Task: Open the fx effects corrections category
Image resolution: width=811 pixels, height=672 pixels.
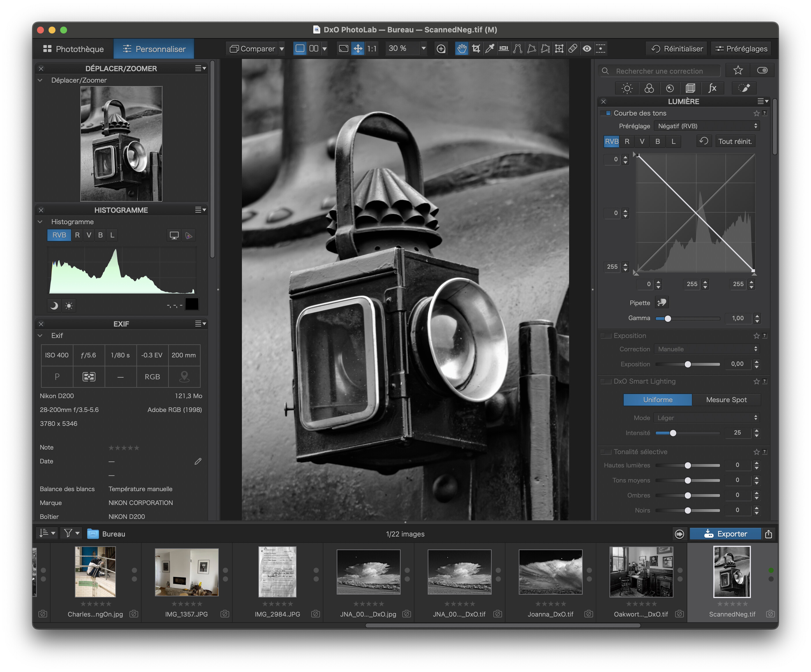Action: [x=712, y=88]
